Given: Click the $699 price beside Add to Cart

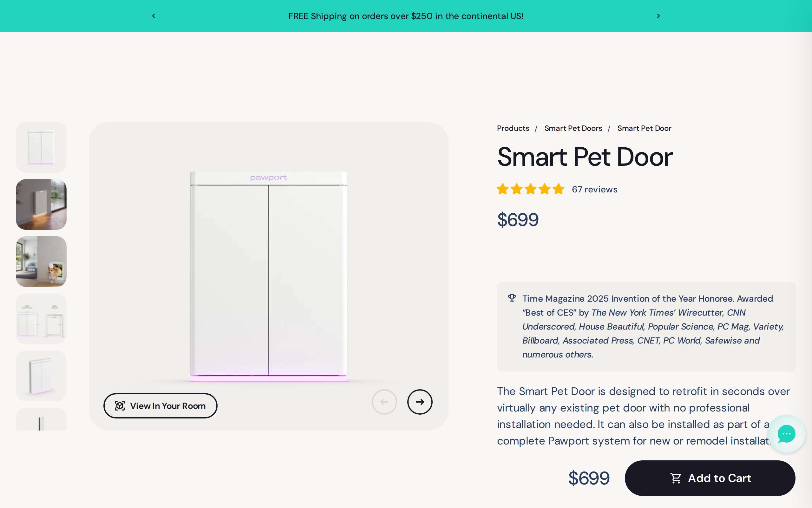Looking at the screenshot, I should pyautogui.click(x=589, y=478).
